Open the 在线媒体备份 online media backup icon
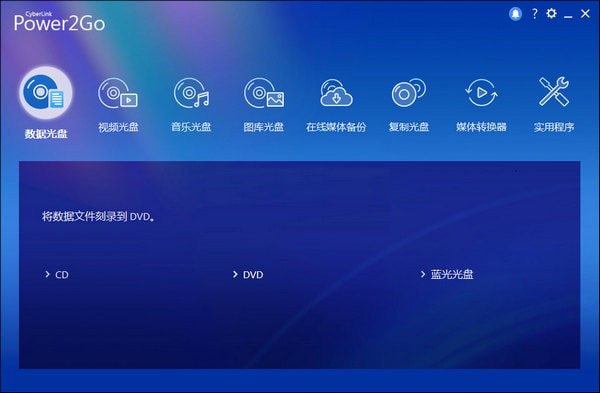 click(x=336, y=93)
